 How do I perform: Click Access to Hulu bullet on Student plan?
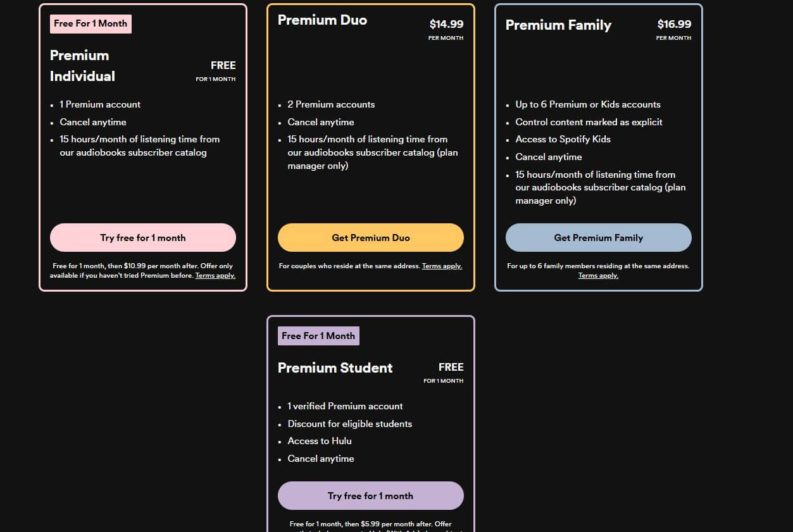click(x=320, y=441)
